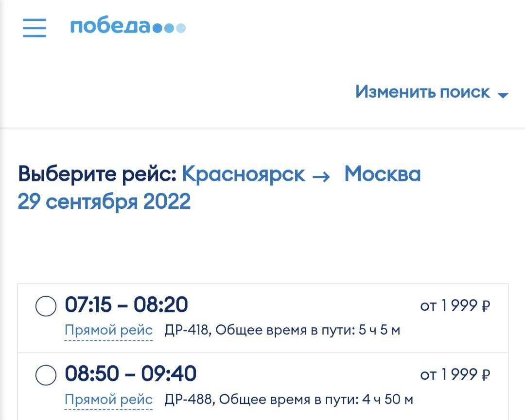
Task: Click the Изменить поиск text label
Action: 422,92
